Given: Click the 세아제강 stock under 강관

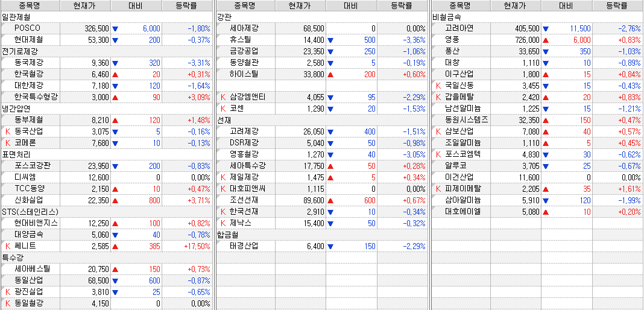Looking at the screenshot, I should click(x=244, y=28).
